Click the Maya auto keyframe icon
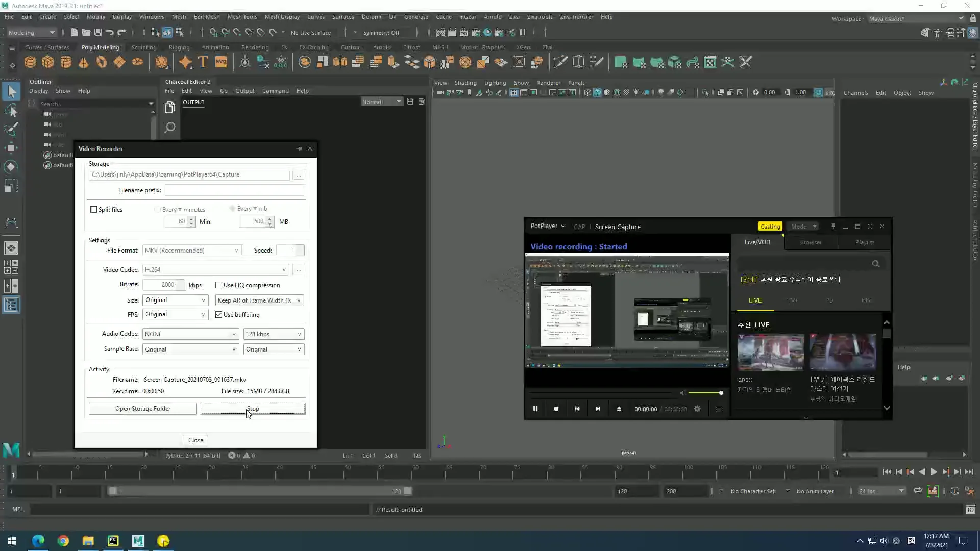This screenshot has height=551, width=980. [933, 491]
